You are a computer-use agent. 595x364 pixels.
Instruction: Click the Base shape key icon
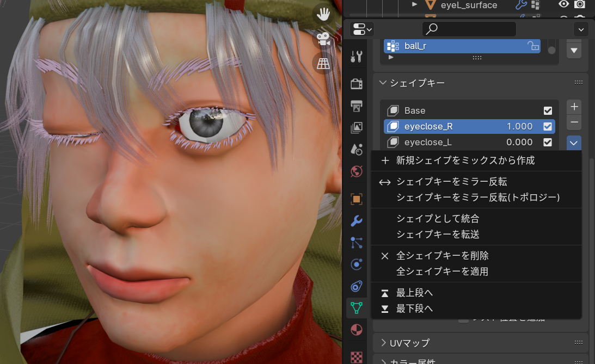tap(393, 110)
